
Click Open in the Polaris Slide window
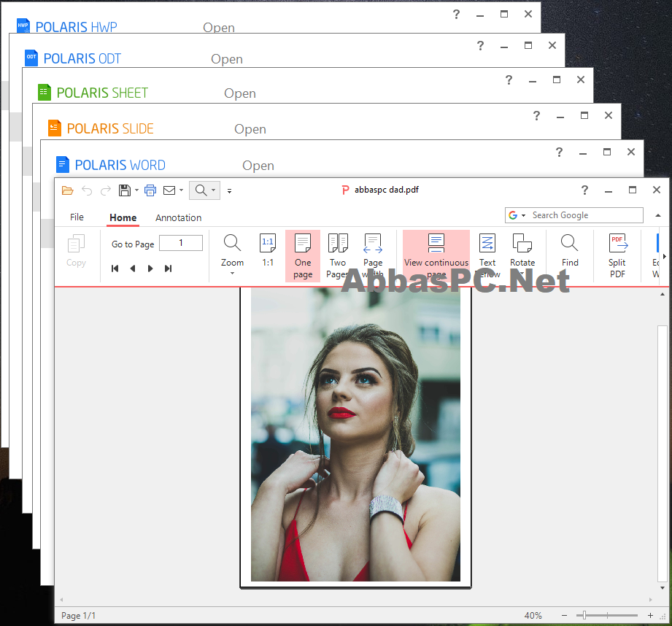click(250, 129)
